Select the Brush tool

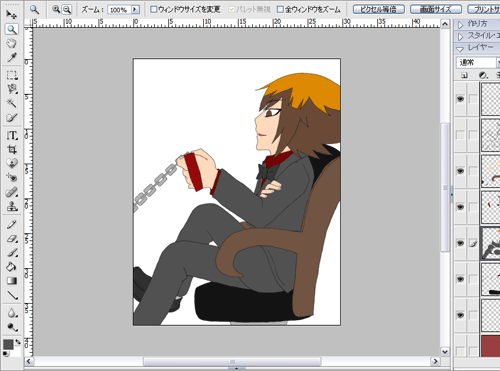(12, 253)
